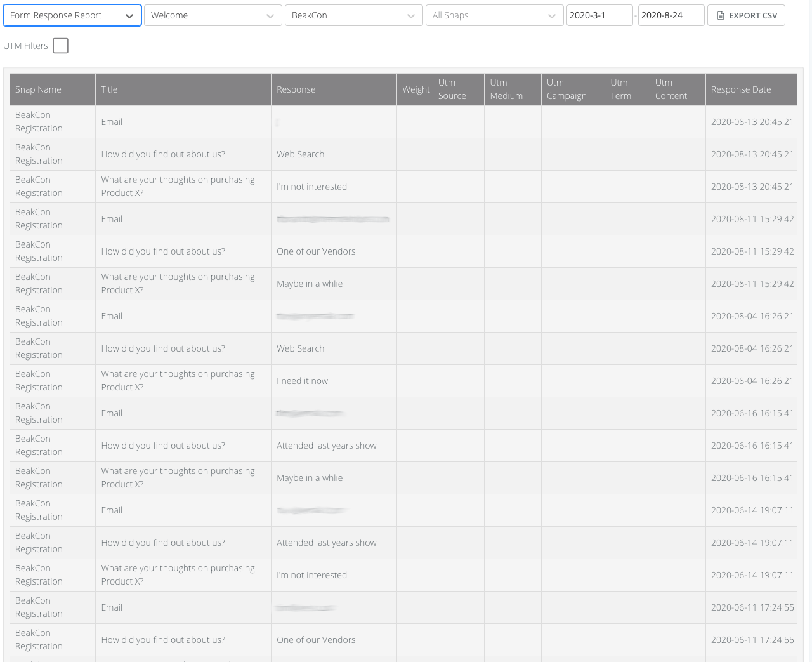Enable the UTM Filters checkbox

[x=61, y=46]
